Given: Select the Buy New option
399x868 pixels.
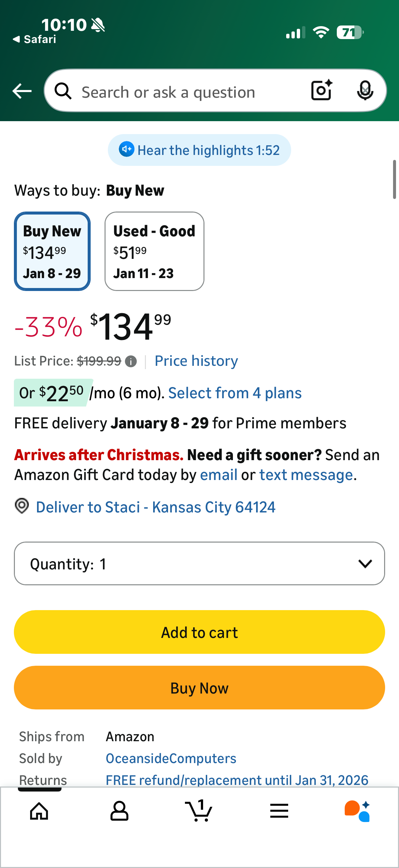Looking at the screenshot, I should [52, 251].
